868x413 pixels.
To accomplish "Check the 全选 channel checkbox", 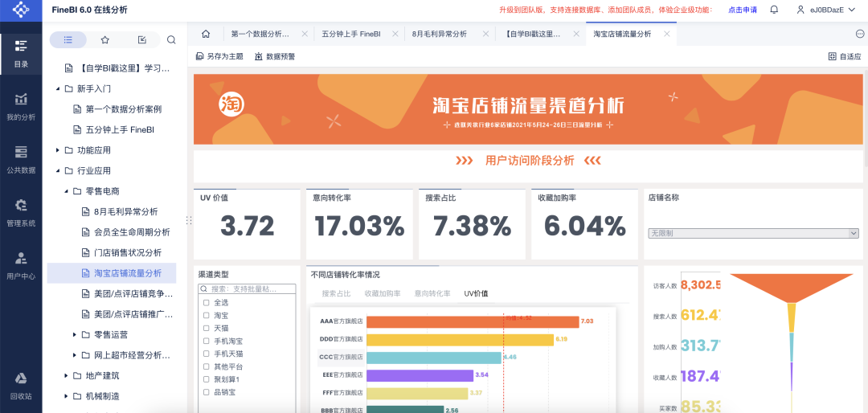I will pos(207,303).
